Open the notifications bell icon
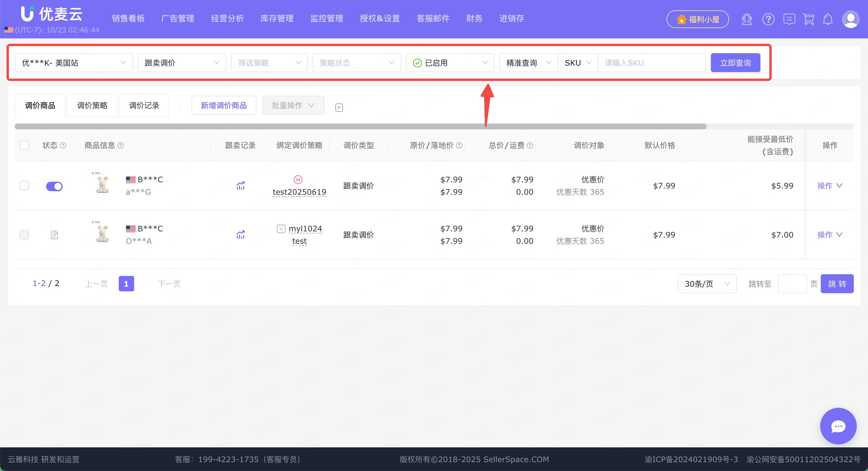Image resolution: width=868 pixels, height=471 pixels. click(828, 19)
